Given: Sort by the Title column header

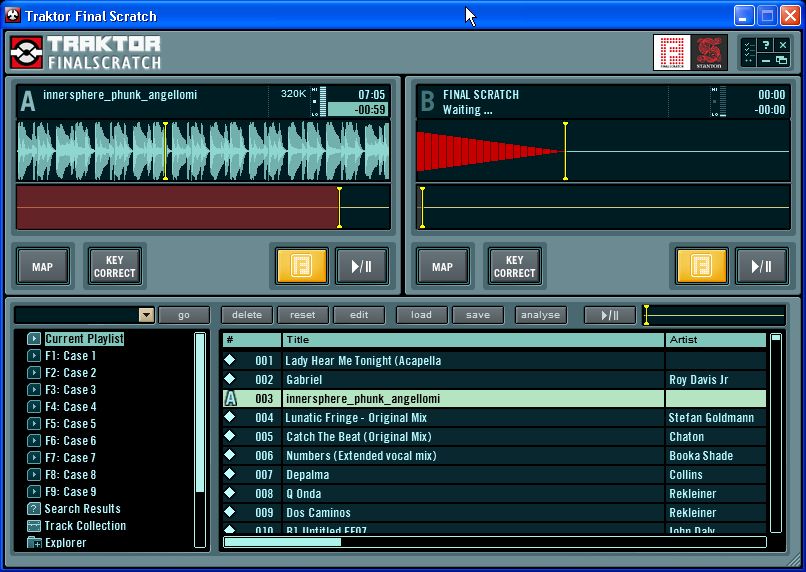Looking at the screenshot, I should click(473, 340).
